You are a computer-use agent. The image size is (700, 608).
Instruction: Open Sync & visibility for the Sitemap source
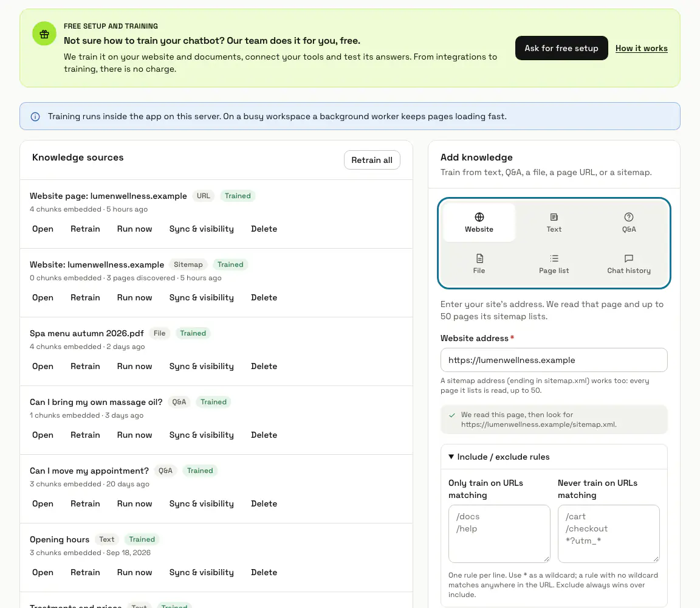(x=201, y=297)
